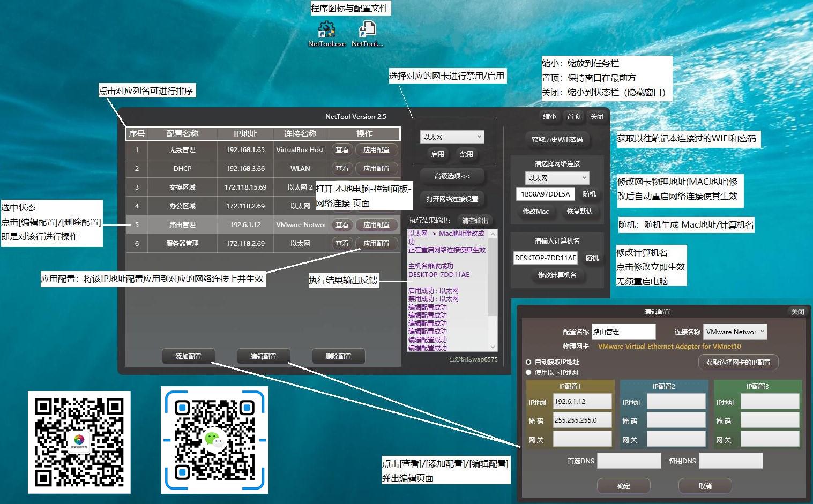This screenshot has width=813, height=504.
Task: Collapse 高级选项<< advanced options
Action: point(452,176)
